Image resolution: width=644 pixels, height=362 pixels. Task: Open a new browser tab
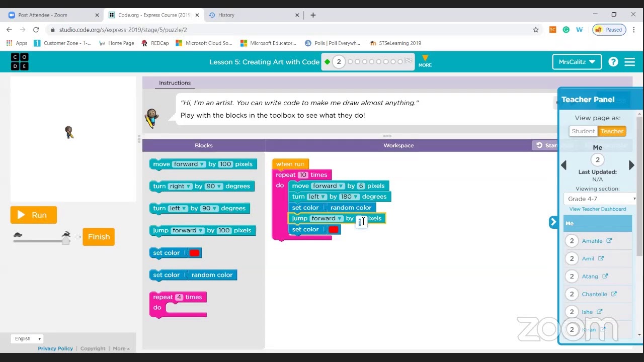pyautogui.click(x=313, y=15)
